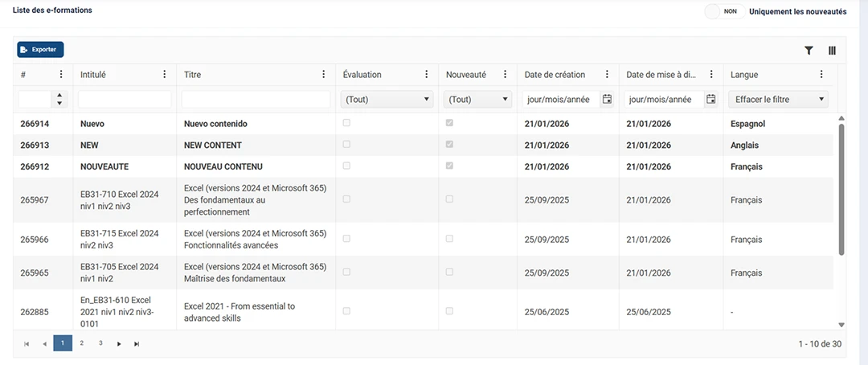Image resolution: width=868 pixels, height=365 pixels.
Task: Open calendar picker for Date de création filter
Action: (x=608, y=99)
